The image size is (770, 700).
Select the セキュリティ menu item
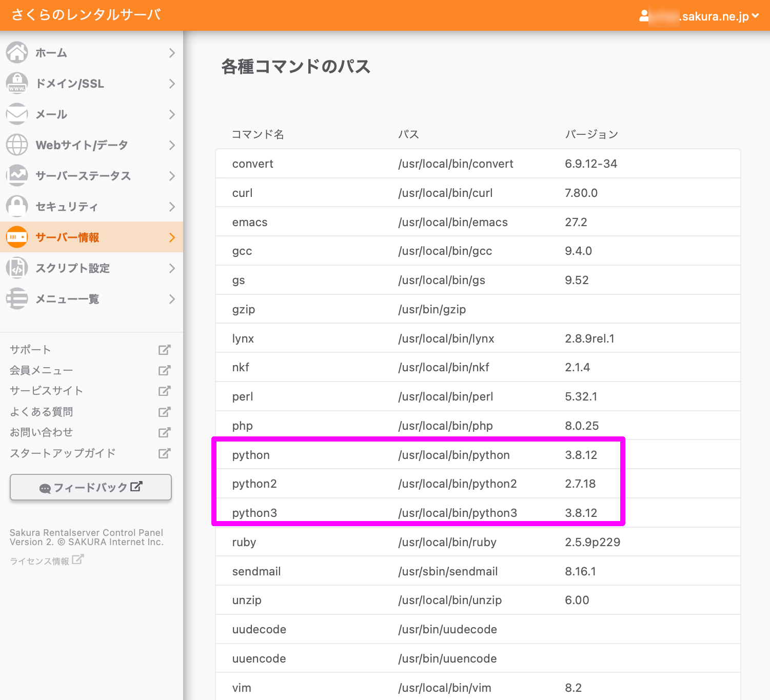click(91, 207)
